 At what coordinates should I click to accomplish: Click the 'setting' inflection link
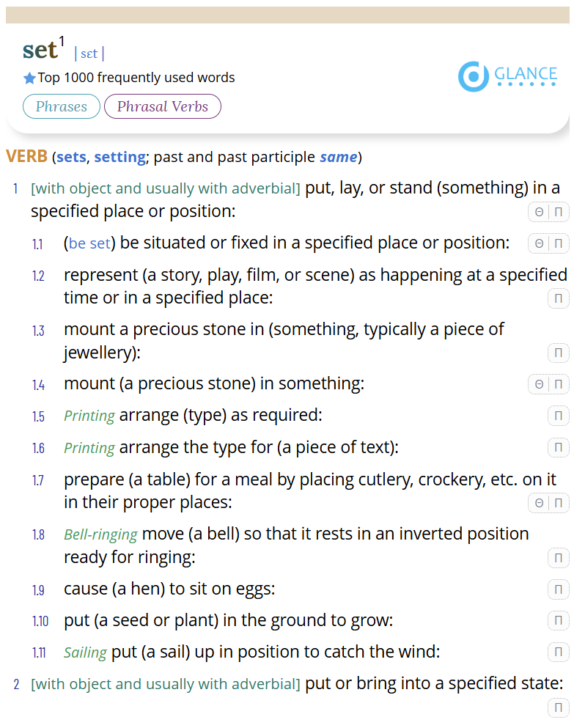[x=119, y=158]
